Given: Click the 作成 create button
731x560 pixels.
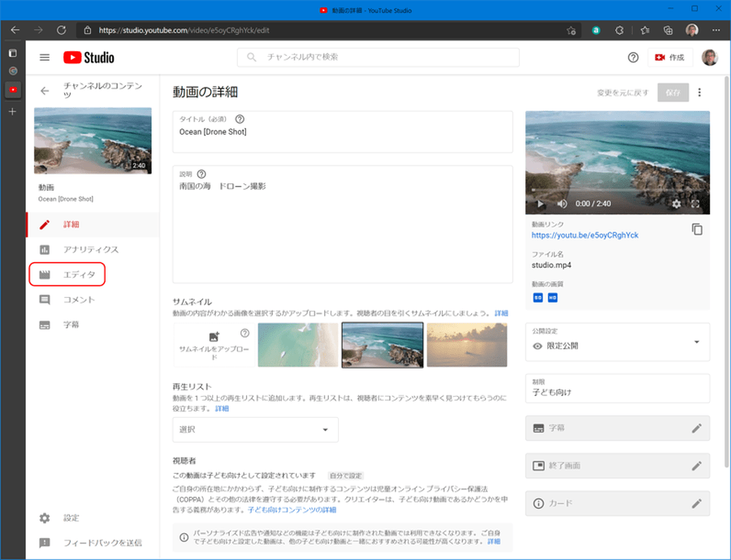Looking at the screenshot, I should tap(670, 58).
